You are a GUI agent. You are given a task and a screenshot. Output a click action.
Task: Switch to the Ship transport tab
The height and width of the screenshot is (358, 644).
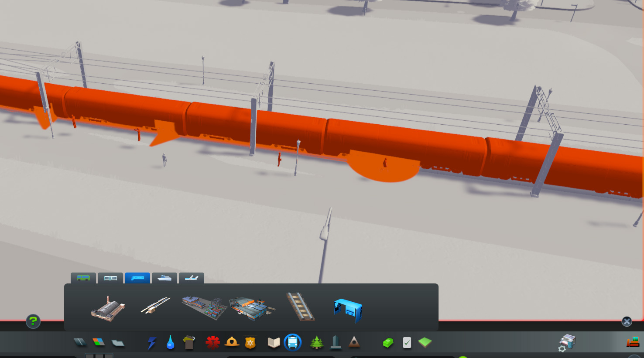point(164,278)
